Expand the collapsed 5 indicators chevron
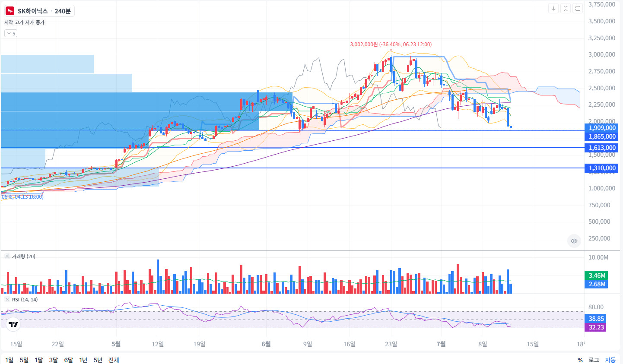 [11, 33]
